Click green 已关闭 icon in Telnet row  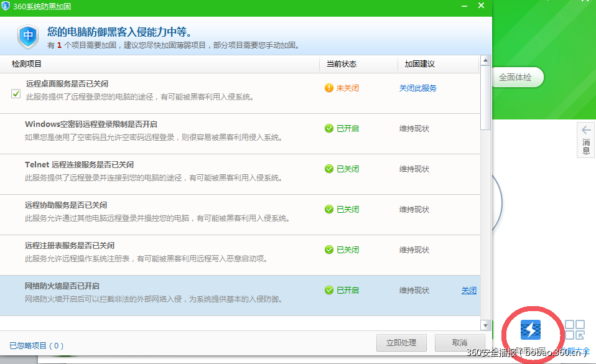click(x=329, y=169)
